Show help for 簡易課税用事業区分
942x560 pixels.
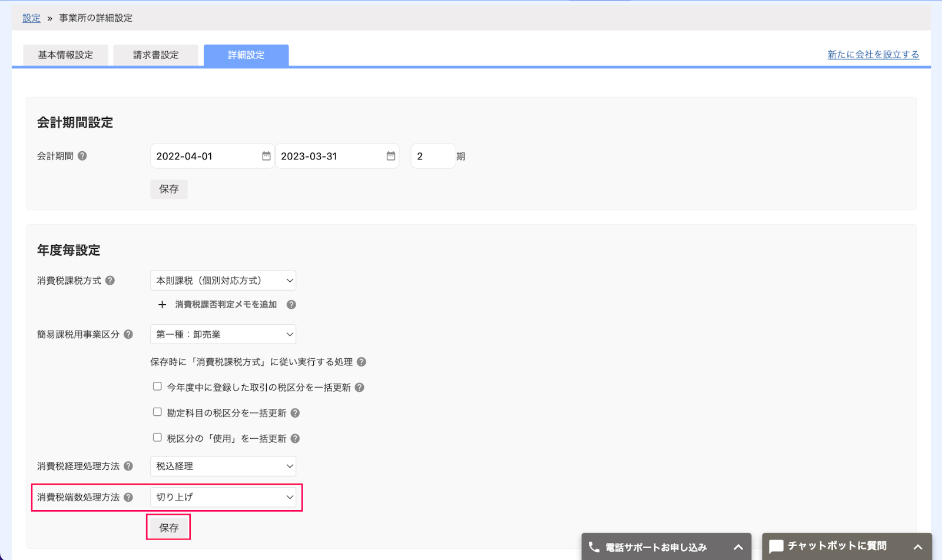128,334
